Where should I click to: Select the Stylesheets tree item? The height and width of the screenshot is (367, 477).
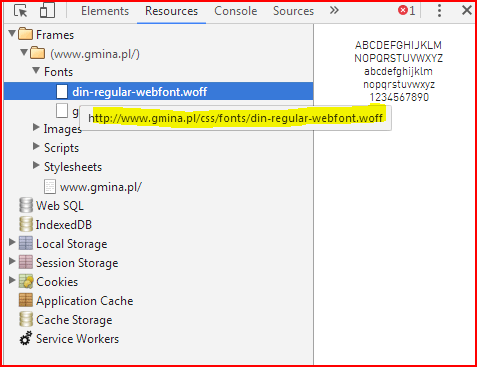point(73,167)
